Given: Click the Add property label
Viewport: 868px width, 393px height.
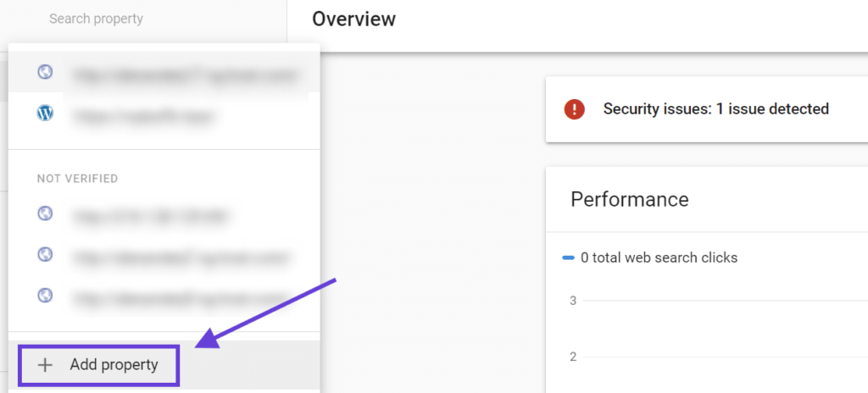Looking at the screenshot, I should coord(114,365).
